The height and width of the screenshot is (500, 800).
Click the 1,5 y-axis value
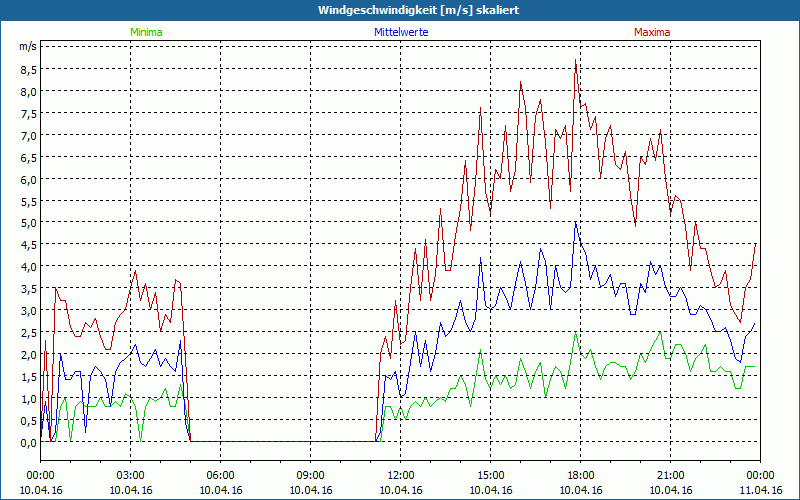pos(28,377)
